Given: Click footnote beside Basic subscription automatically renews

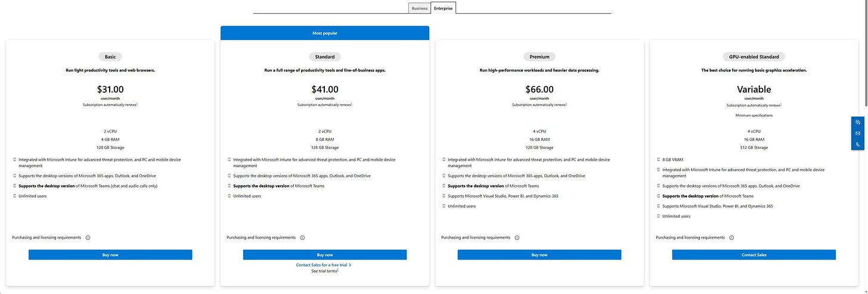Looking at the screenshot, I should point(137,104).
